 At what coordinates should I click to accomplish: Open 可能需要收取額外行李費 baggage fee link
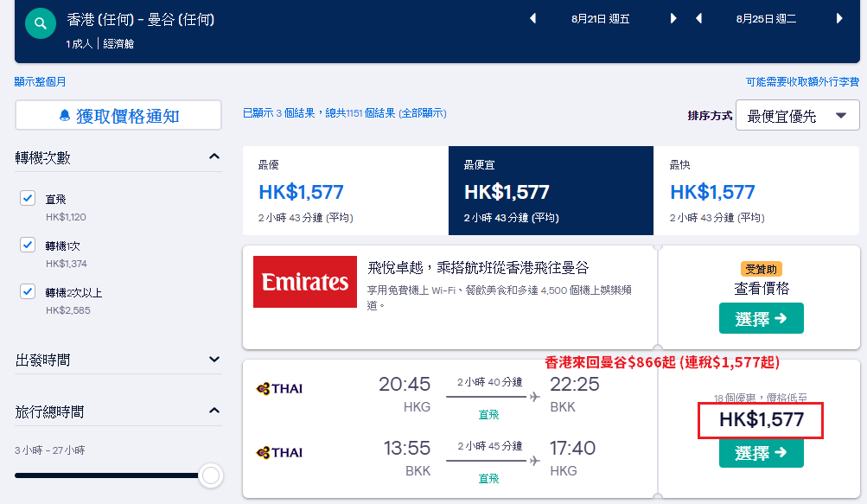click(x=802, y=82)
